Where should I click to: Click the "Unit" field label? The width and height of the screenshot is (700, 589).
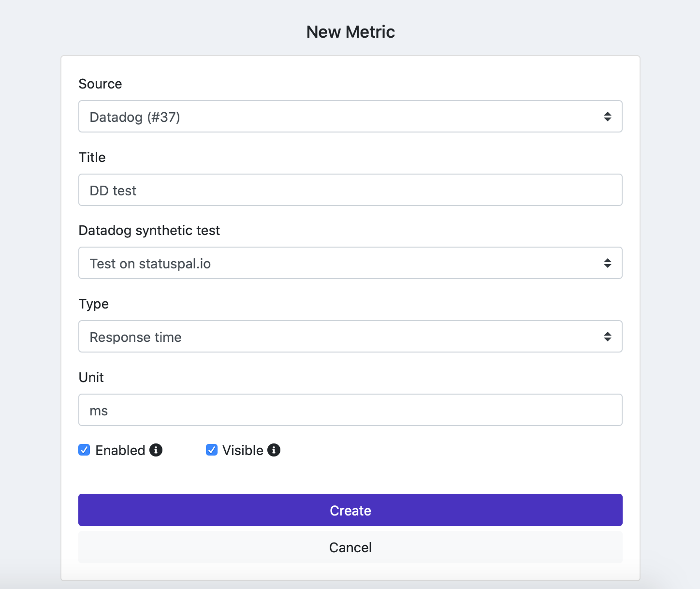91,378
